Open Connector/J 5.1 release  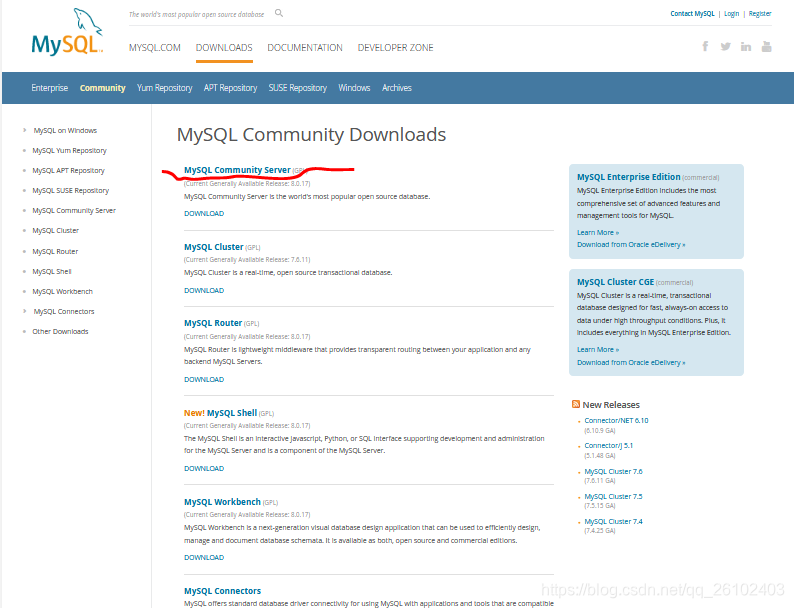point(609,445)
